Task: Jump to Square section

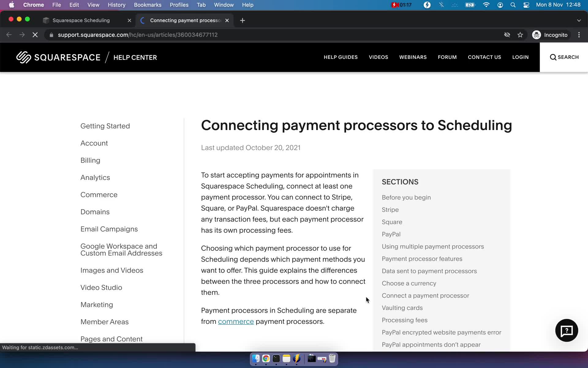Action: coord(392,222)
